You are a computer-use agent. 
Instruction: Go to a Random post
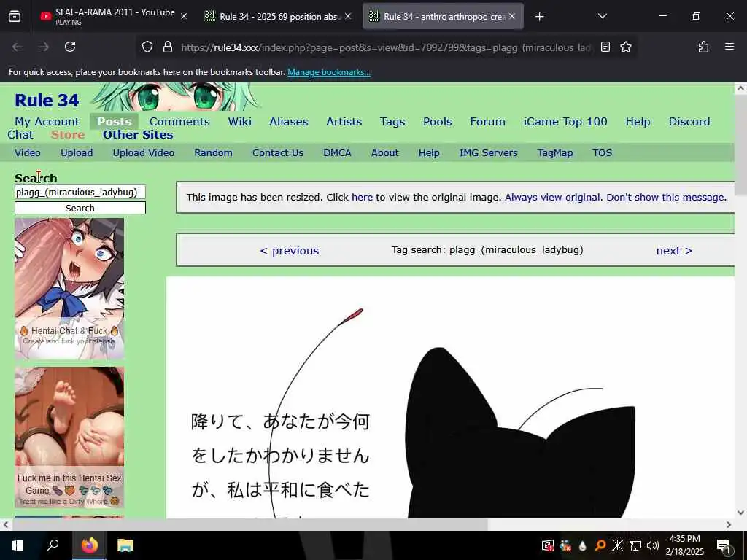[213, 153]
